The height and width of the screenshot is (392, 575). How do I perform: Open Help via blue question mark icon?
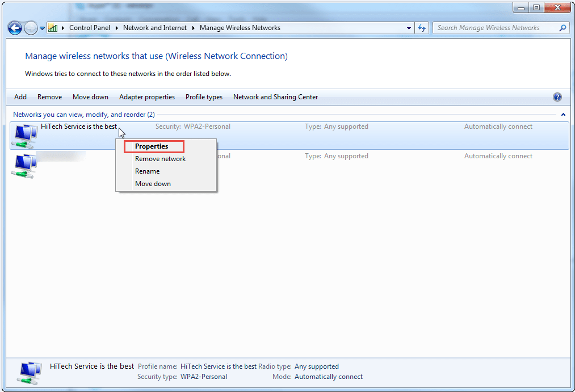[557, 97]
